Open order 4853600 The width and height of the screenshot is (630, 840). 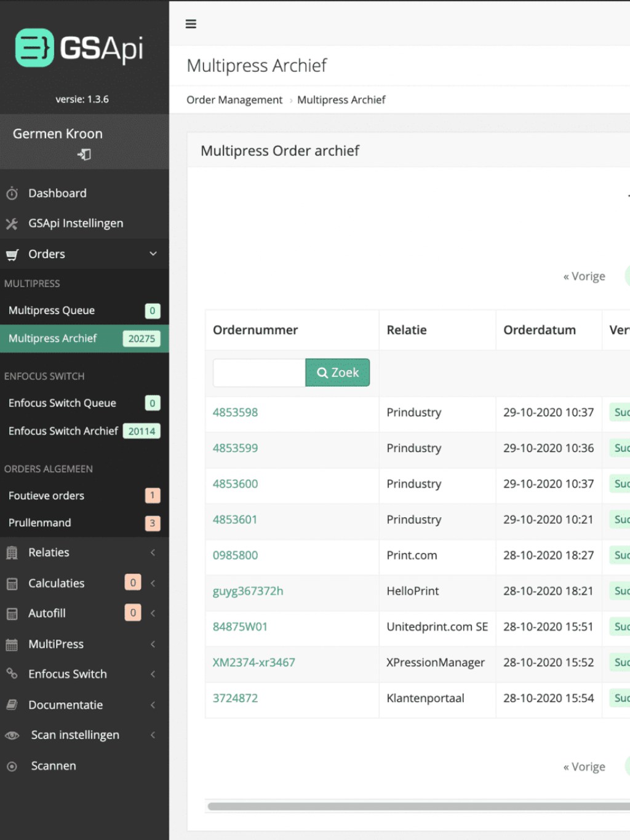[x=236, y=484]
